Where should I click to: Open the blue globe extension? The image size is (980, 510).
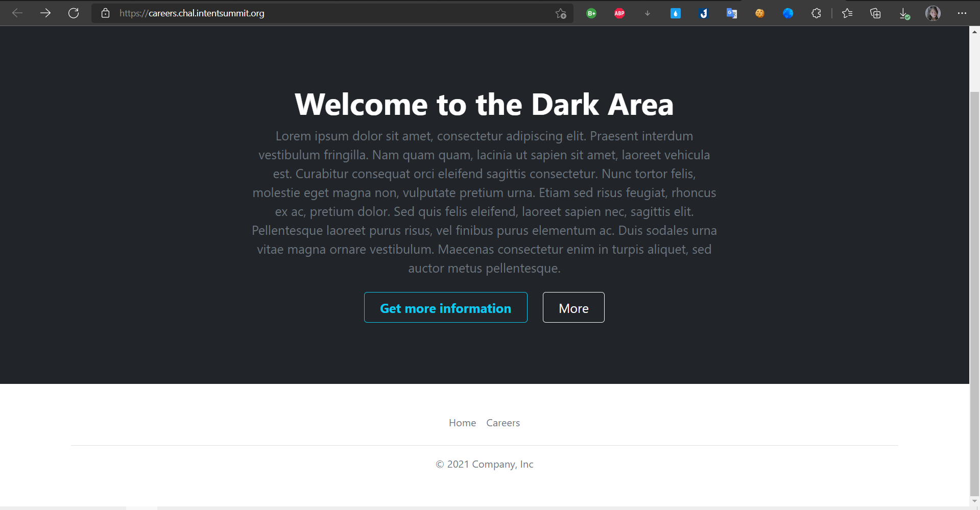click(788, 13)
